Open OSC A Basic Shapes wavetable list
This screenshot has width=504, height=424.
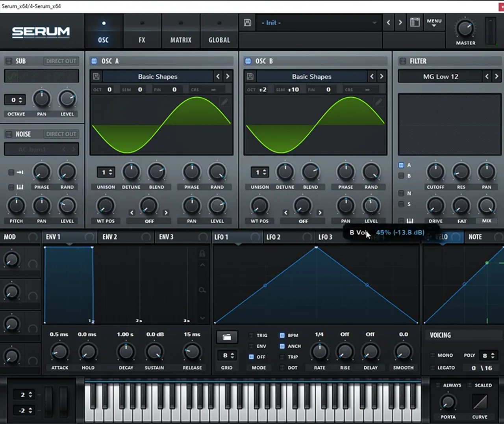pos(157,76)
